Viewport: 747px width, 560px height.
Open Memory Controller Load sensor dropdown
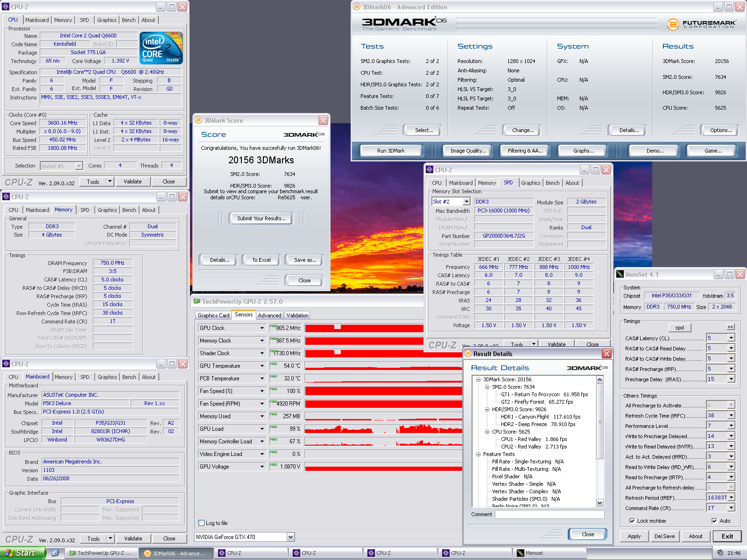(x=262, y=441)
